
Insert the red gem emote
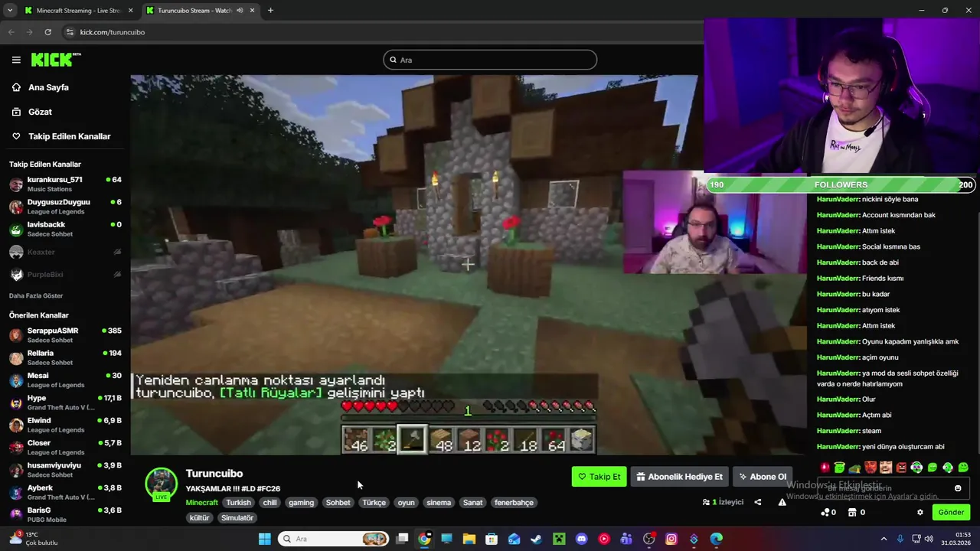coord(825,467)
